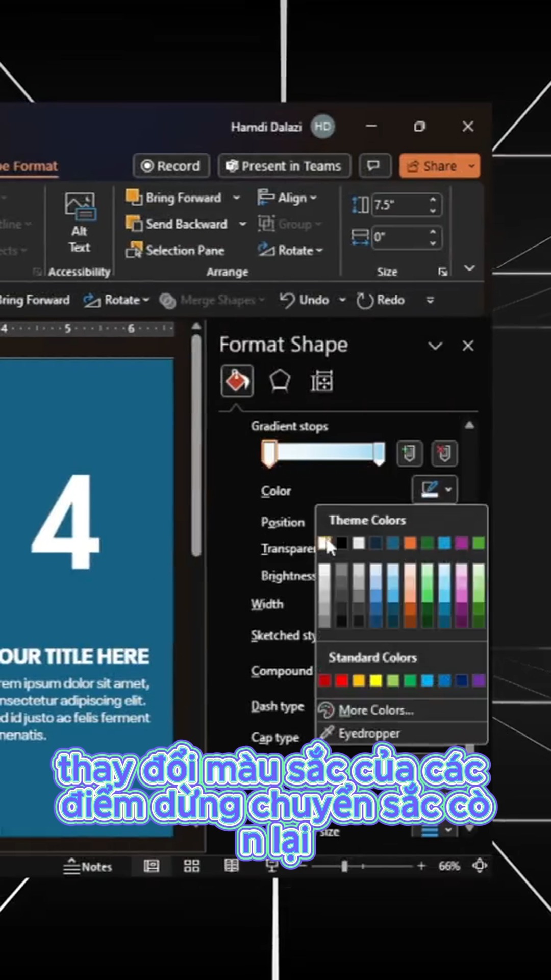This screenshot has width=551, height=980.
Task: Open Customize Quick Access Toolbar arrow
Action: pos(430,300)
